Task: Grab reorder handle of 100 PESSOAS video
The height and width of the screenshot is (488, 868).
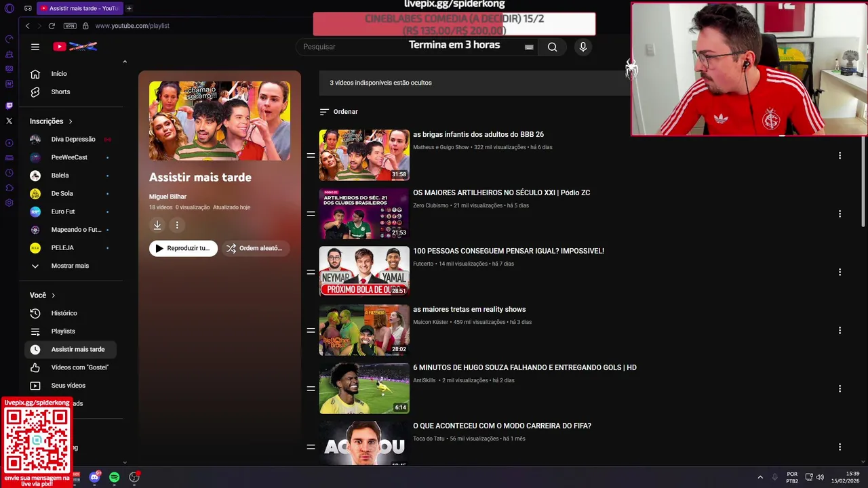Action: click(x=311, y=272)
